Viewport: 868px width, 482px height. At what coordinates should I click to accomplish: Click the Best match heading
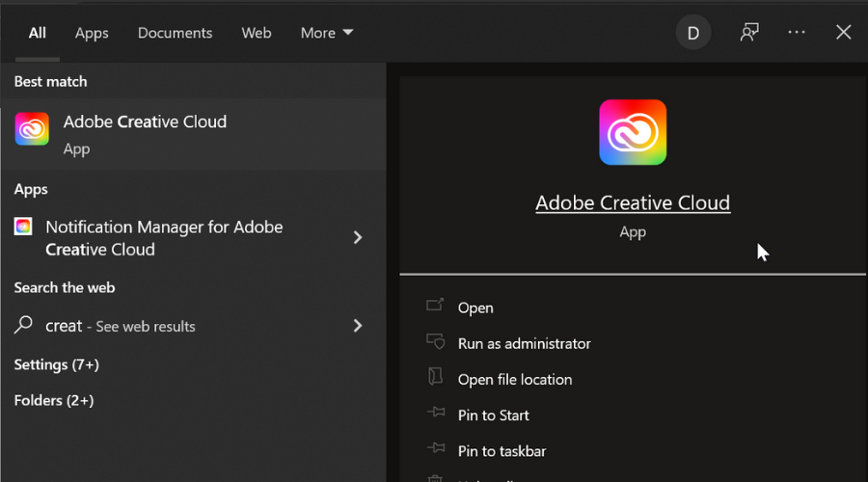[x=50, y=82]
